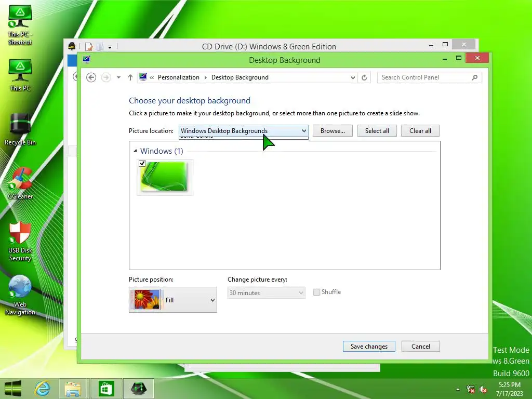The image size is (532, 399).
Task: Click the Browse... button
Action: [x=332, y=130]
